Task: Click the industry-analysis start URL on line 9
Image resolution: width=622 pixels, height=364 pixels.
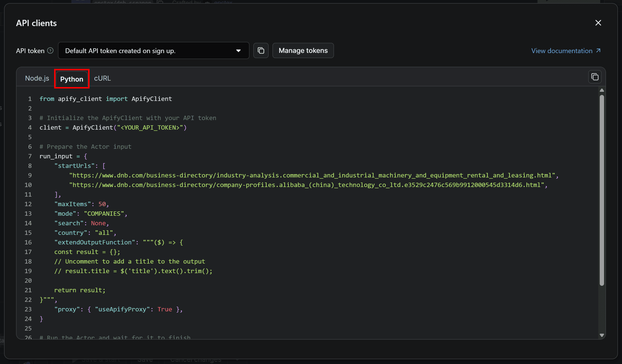Action: click(x=312, y=175)
